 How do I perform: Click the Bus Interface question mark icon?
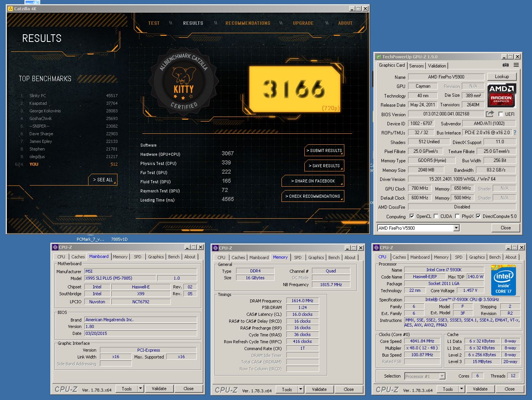[515, 133]
